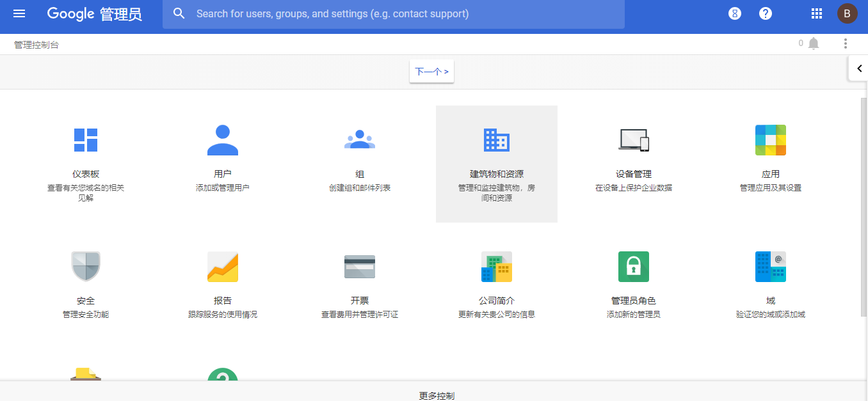Screen dimensions: 868x401
Task: Click 创建组和邮件列表 description
Action: [x=360, y=188]
